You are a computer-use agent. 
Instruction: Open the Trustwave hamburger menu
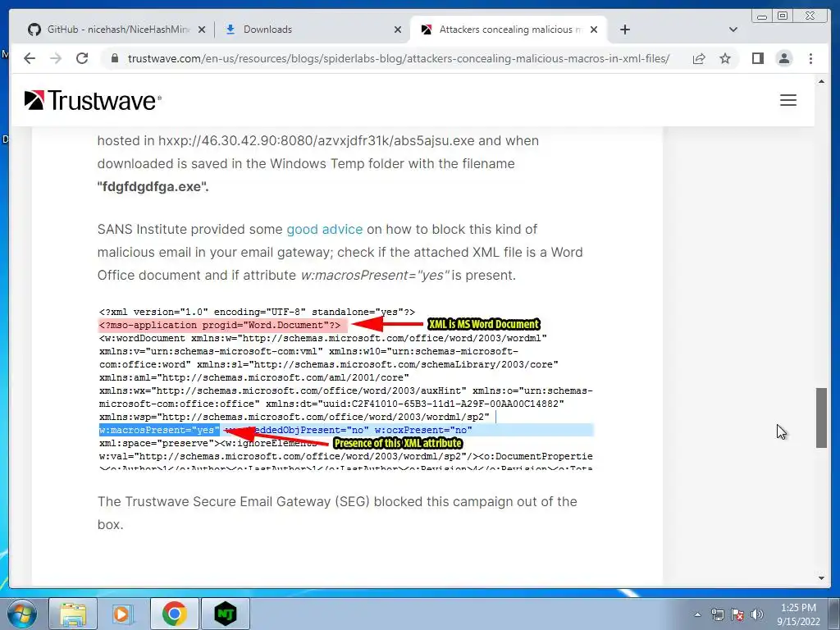point(788,100)
